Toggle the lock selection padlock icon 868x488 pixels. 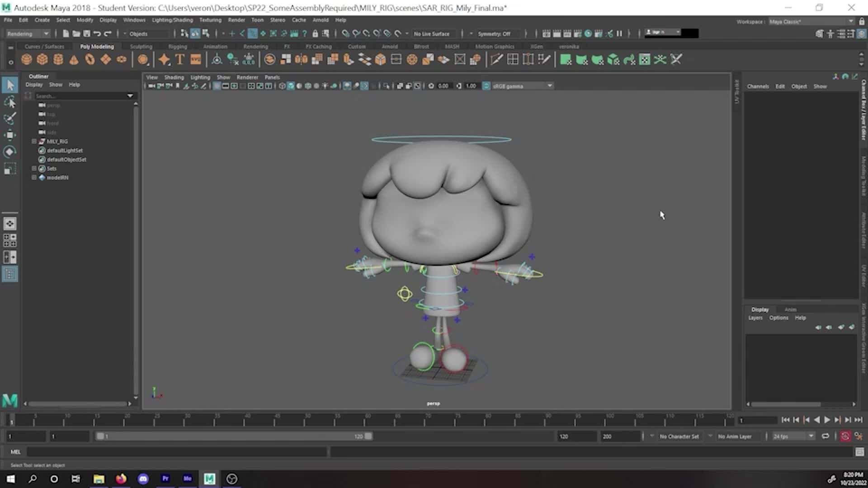click(315, 33)
